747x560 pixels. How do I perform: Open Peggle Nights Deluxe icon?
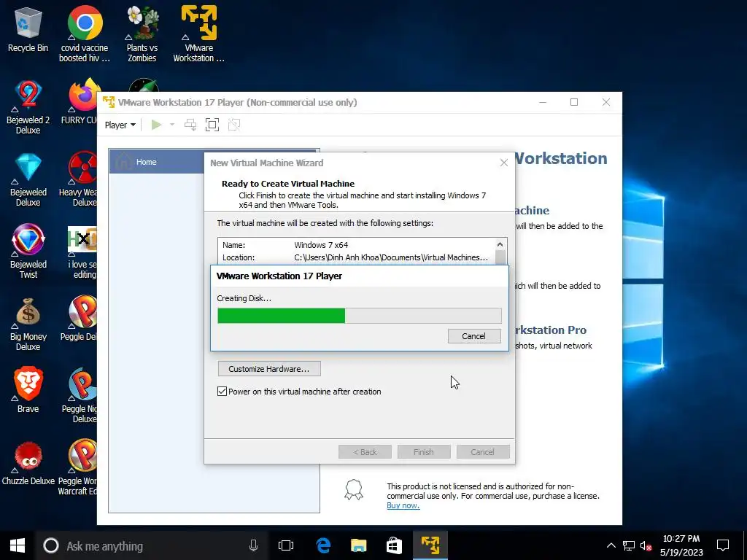pyautogui.click(x=80, y=395)
